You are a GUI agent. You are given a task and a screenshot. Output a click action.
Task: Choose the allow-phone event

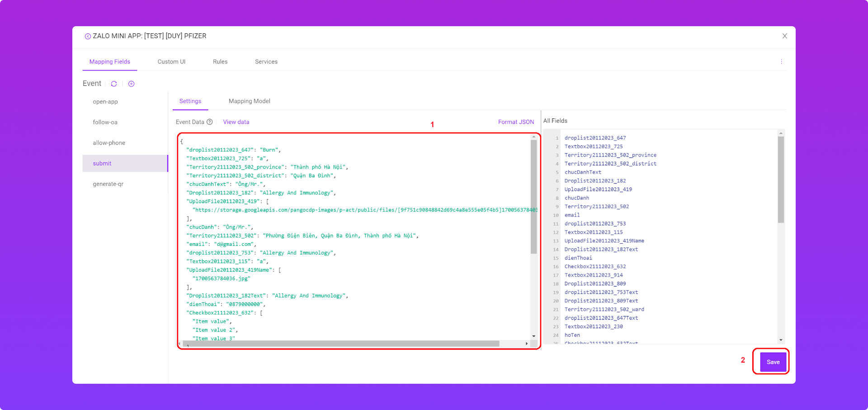point(109,143)
